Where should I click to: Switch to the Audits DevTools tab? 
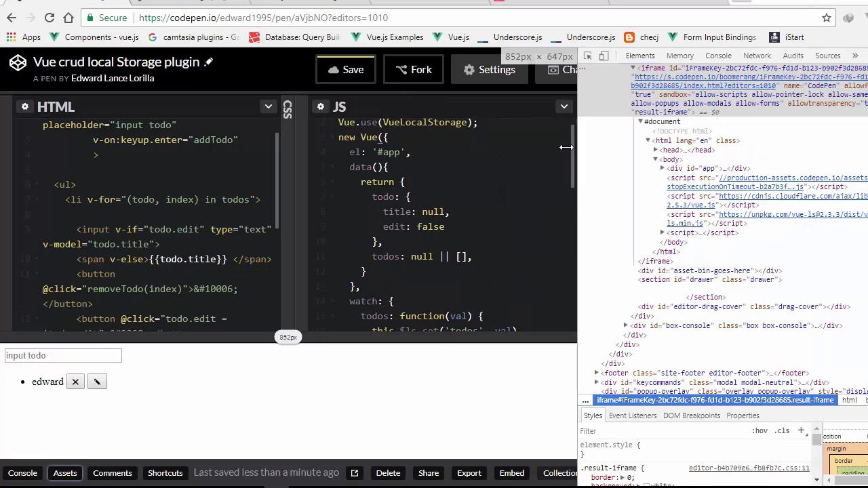(x=793, y=56)
